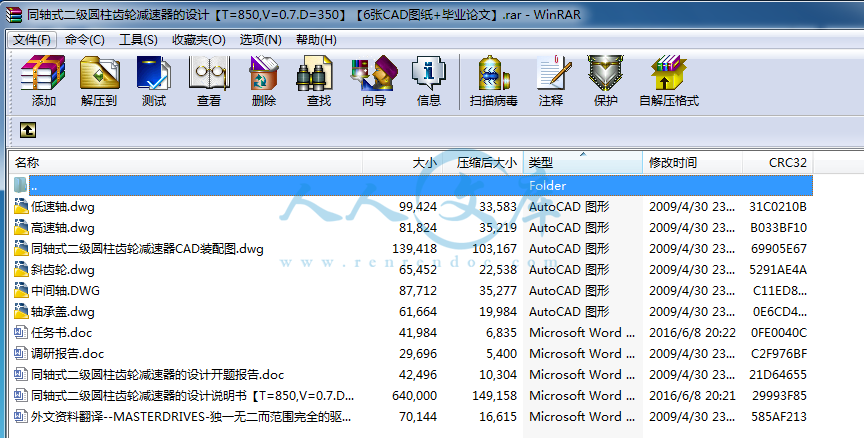
Task: Sort by the 压缩后大小 column header
Action: tap(483, 163)
